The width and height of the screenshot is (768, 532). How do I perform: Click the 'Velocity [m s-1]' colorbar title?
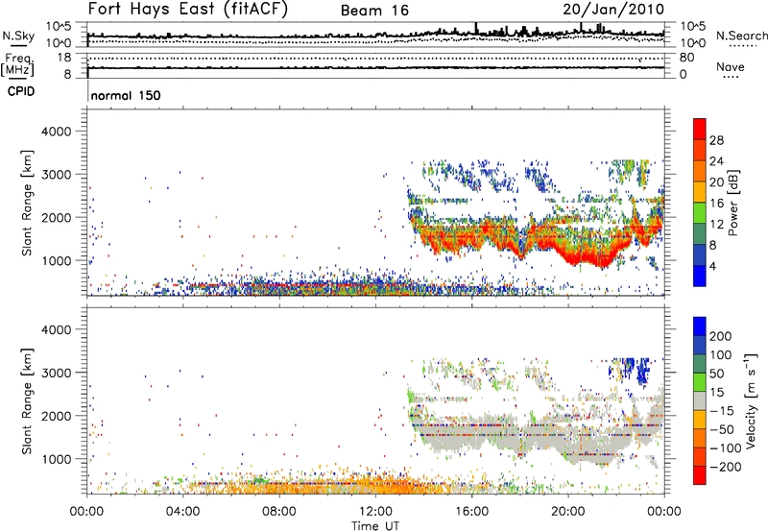[x=751, y=400]
